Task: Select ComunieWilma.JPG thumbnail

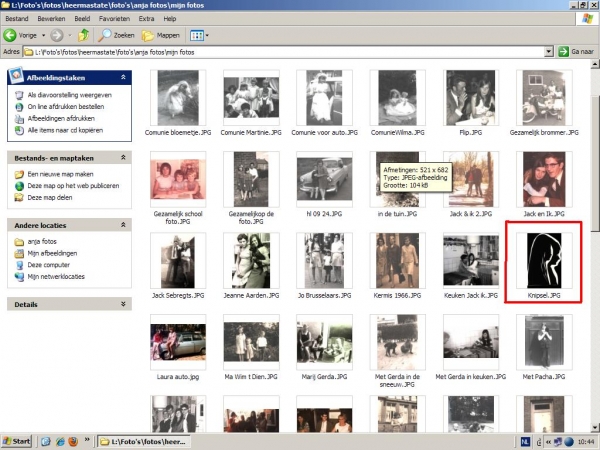Action: pyautogui.click(x=398, y=98)
